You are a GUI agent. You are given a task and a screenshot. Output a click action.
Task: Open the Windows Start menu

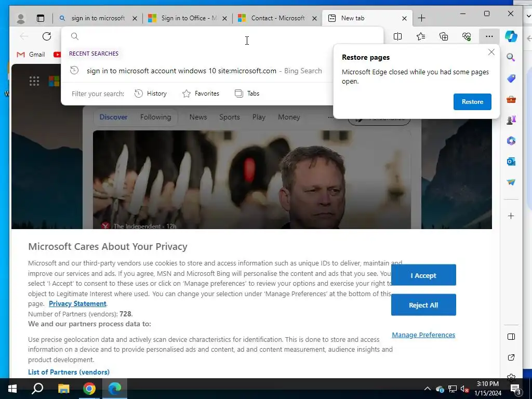(x=12, y=389)
